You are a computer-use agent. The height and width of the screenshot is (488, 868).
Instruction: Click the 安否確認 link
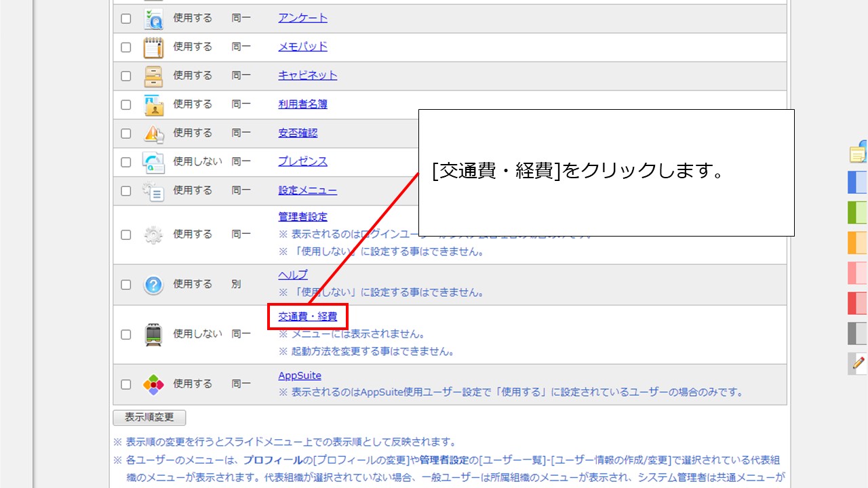(x=298, y=133)
